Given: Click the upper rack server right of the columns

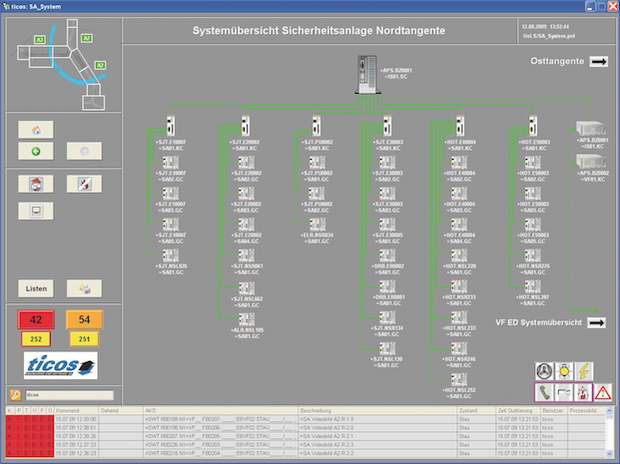Looking at the screenshot, I should [591, 129].
